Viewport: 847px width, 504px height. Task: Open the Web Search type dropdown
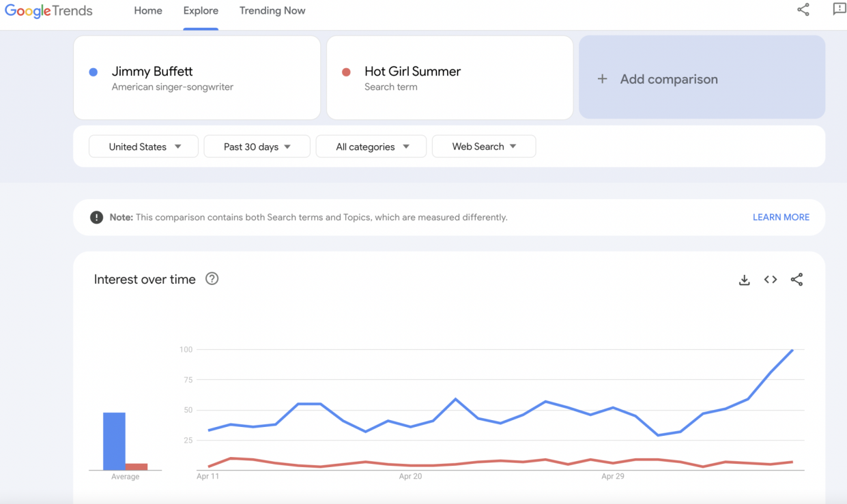point(484,147)
